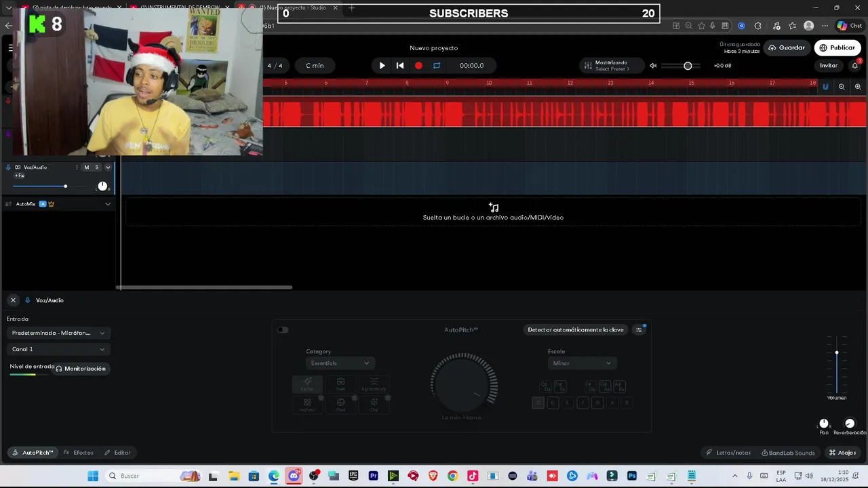Return to start with the rewind button
Image resolution: width=868 pixels, height=488 pixels.
[x=400, y=66]
